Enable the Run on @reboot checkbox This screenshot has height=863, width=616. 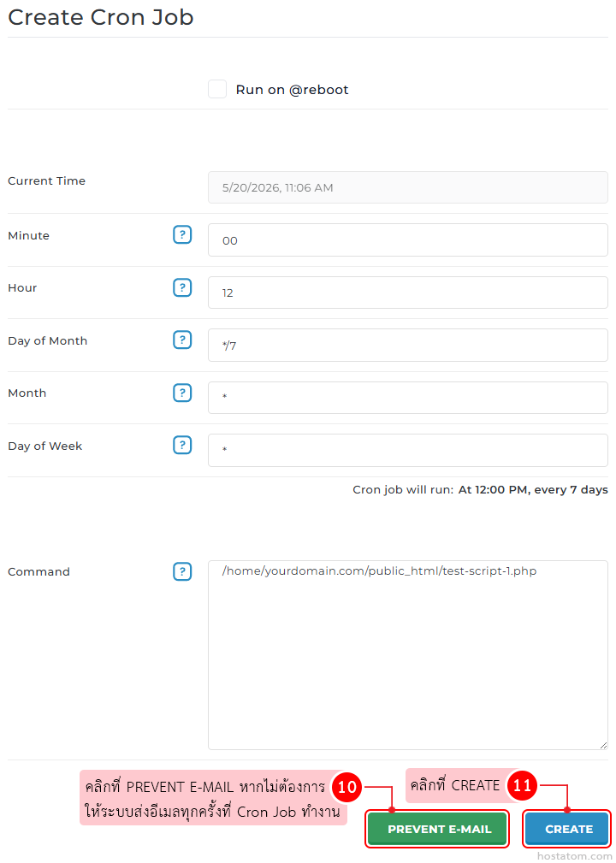click(217, 89)
